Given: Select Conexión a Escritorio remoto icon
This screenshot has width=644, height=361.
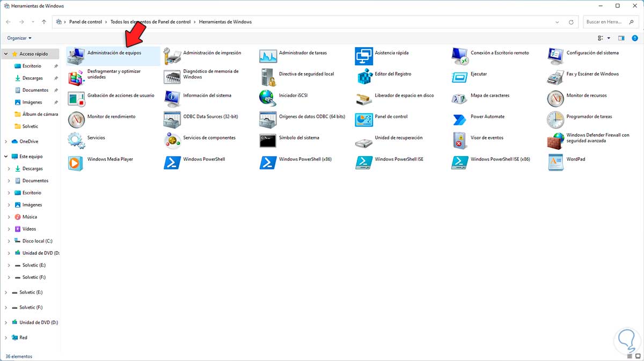Looking at the screenshot, I should (x=460, y=55).
